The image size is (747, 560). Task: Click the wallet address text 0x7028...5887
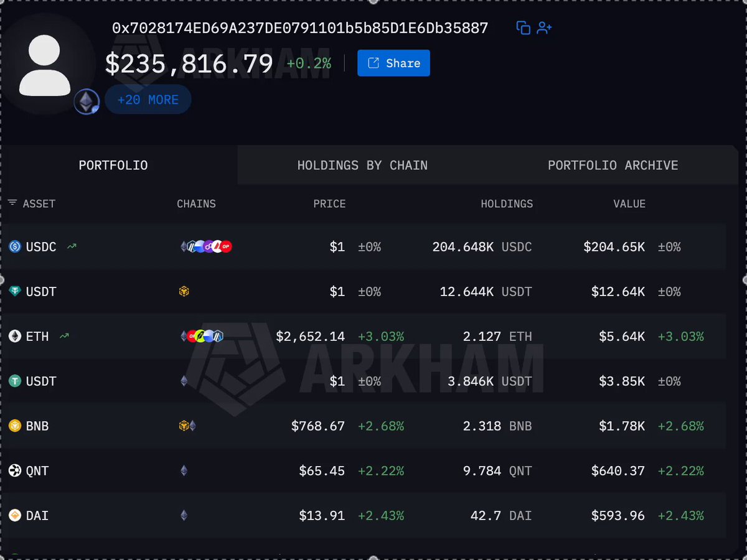pyautogui.click(x=300, y=28)
